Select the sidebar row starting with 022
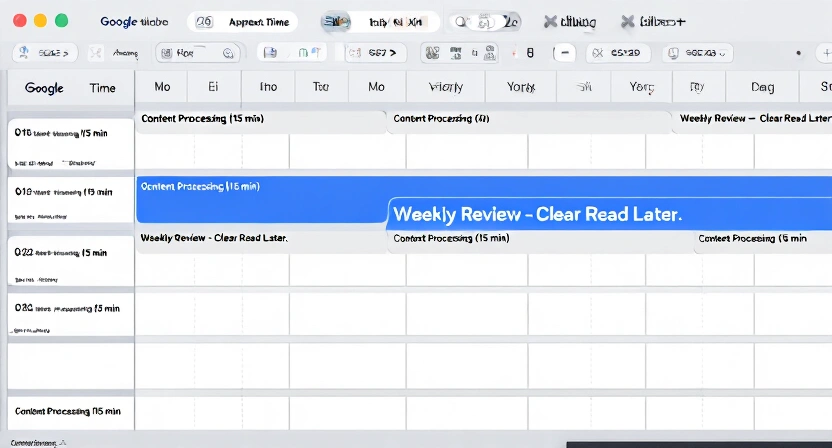Screen dimensions: 832x448 [x=71, y=261]
